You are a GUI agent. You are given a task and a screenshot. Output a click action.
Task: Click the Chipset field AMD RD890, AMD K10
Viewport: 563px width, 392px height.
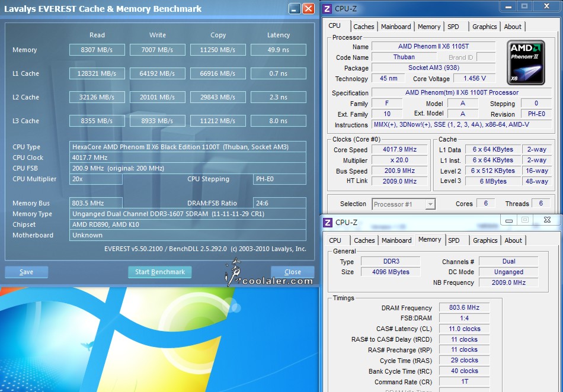pyautogui.click(x=188, y=224)
